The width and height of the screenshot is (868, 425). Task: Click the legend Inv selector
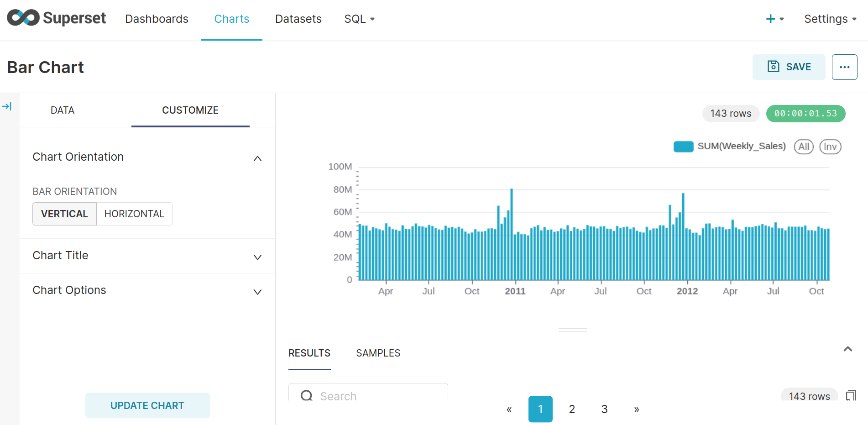[x=830, y=147]
